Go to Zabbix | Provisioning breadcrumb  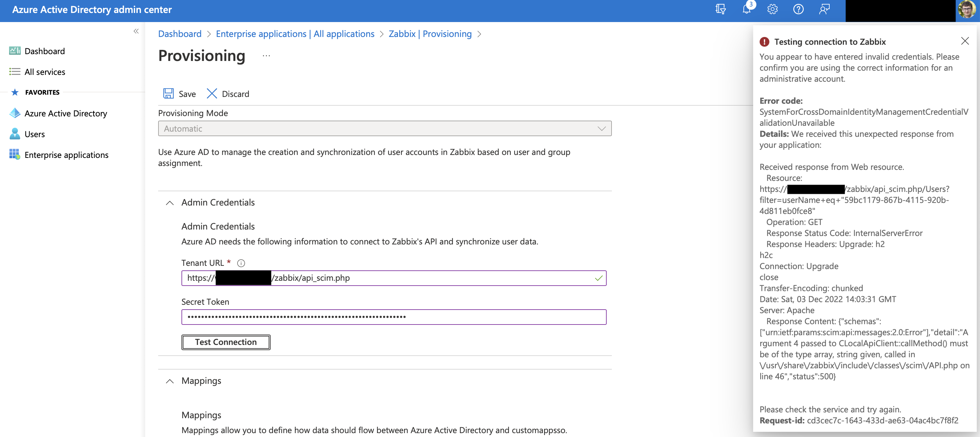pyautogui.click(x=430, y=34)
